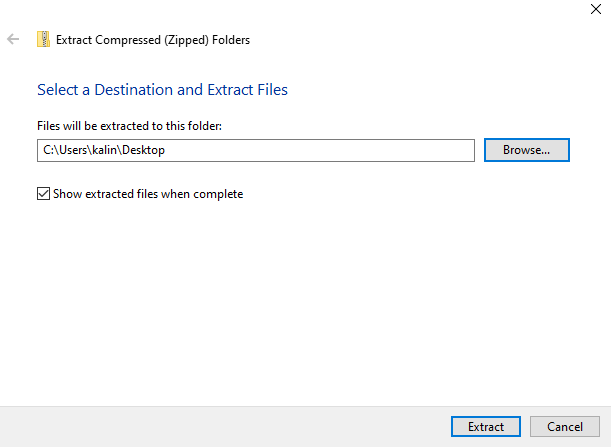The height and width of the screenshot is (448, 612).
Task: Click the empty area above the dialog title
Action: [300, 12]
